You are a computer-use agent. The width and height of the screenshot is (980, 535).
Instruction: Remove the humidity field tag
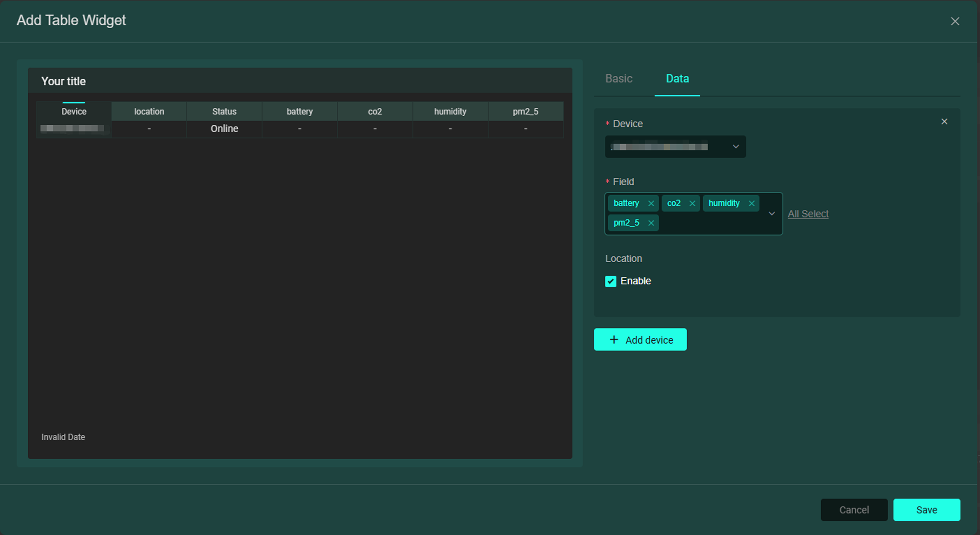(751, 203)
